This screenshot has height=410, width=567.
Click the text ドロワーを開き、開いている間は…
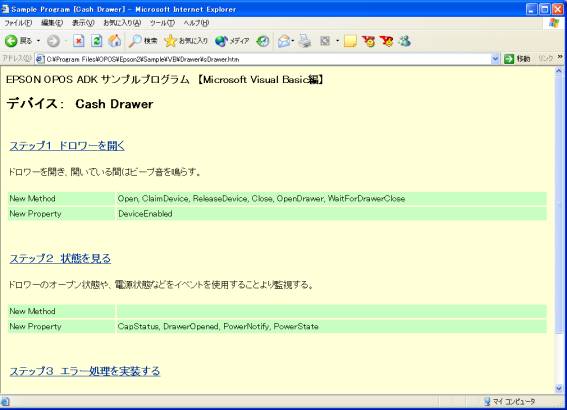[104, 172]
